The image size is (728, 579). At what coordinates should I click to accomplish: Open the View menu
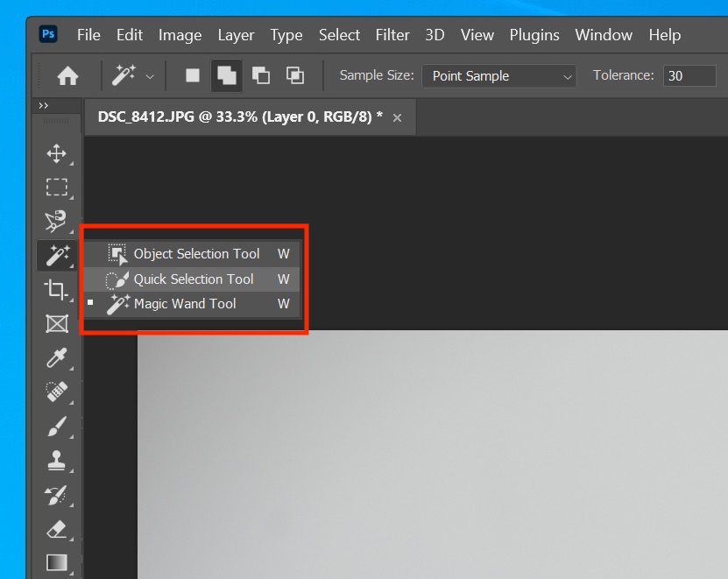pos(477,35)
